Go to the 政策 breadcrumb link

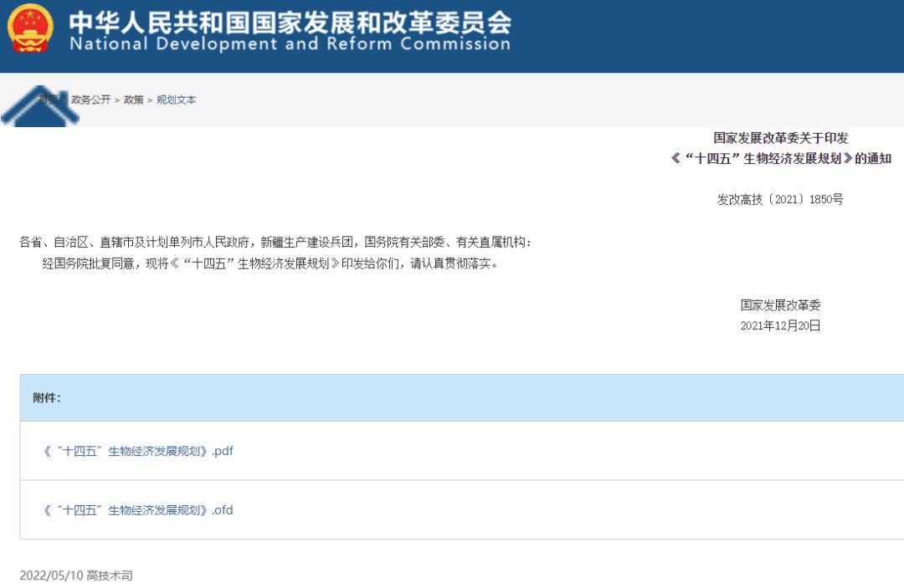point(133,100)
